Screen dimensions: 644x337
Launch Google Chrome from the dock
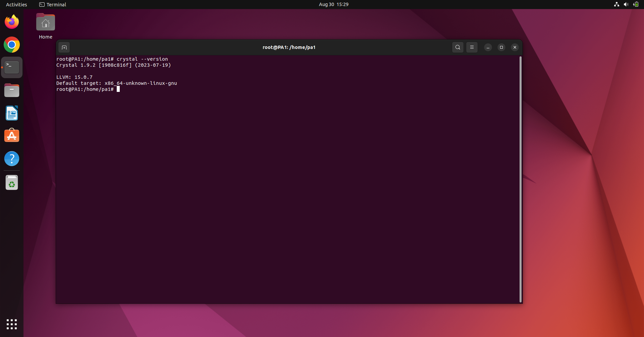pyautogui.click(x=12, y=44)
